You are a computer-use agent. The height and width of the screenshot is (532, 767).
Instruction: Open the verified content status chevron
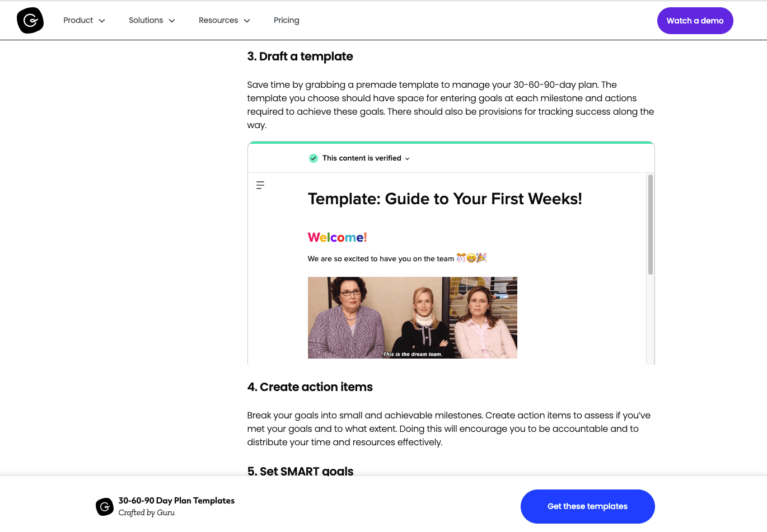(x=408, y=159)
